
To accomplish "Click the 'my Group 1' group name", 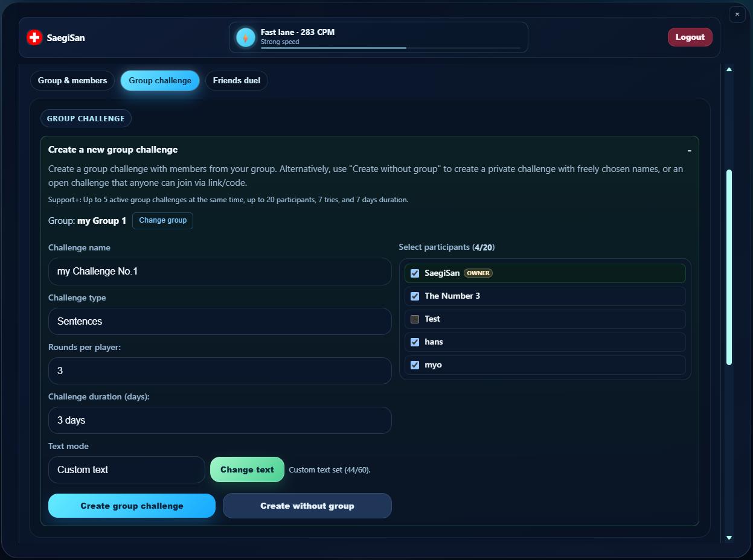I will (101, 221).
